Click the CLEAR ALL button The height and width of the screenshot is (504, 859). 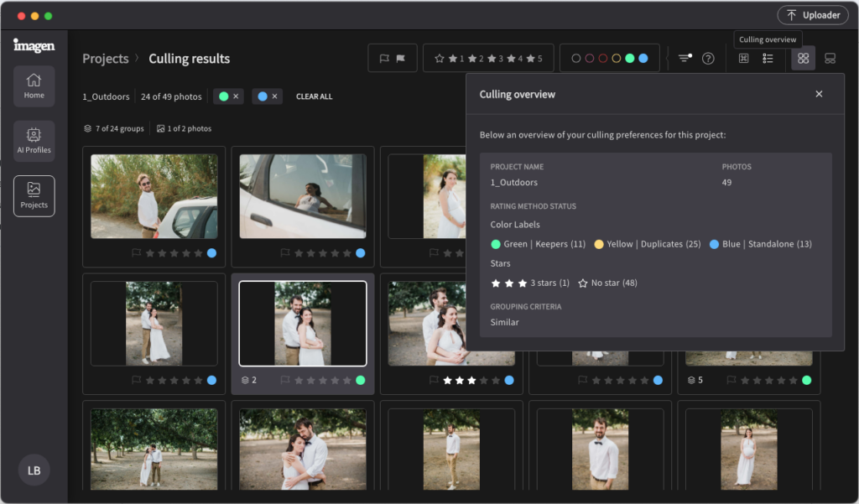(x=315, y=96)
